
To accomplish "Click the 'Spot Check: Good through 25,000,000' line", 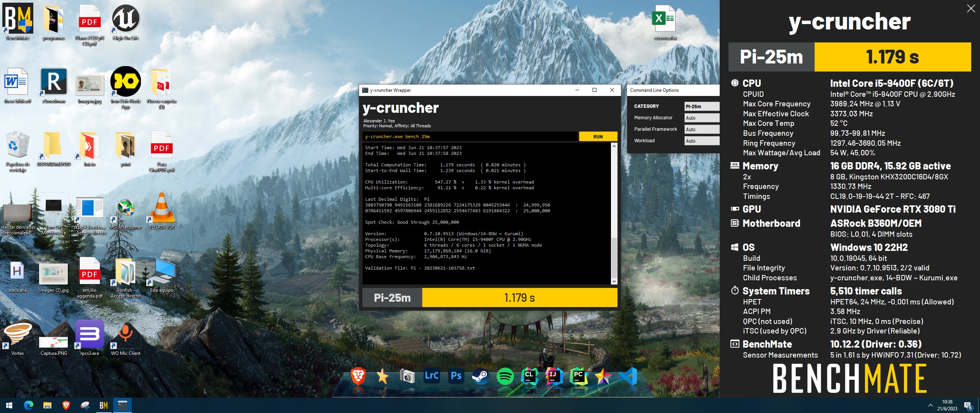I will pyautogui.click(x=412, y=222).
